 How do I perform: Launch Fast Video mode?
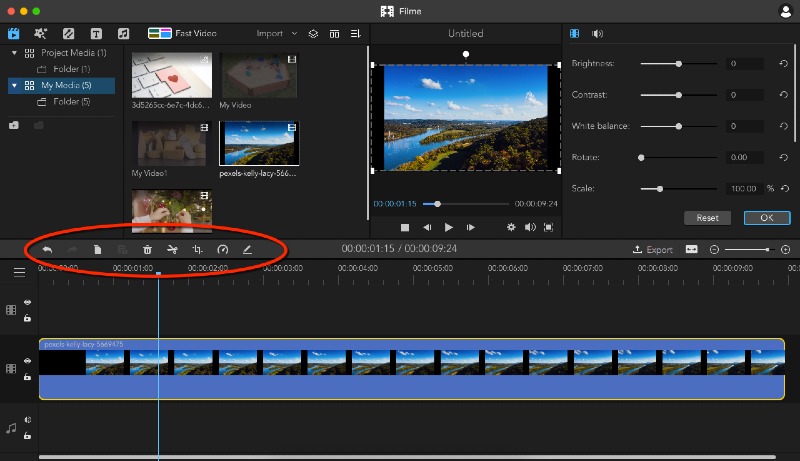tap(182, 33)
